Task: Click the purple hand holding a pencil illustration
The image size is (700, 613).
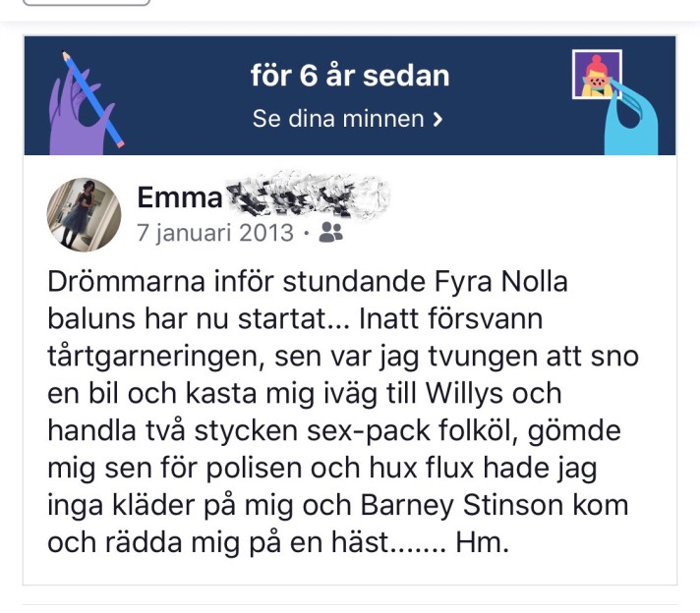Action: click(x=85, y=103)
